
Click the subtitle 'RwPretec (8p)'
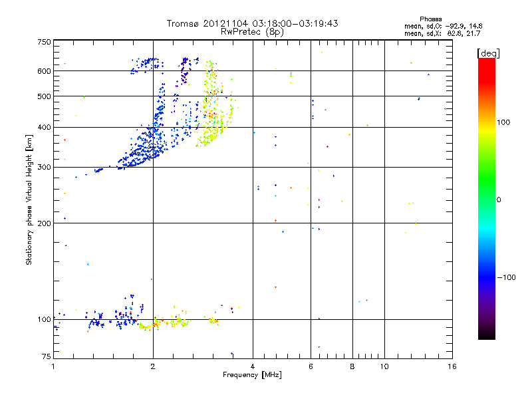(x=252, y=32)
